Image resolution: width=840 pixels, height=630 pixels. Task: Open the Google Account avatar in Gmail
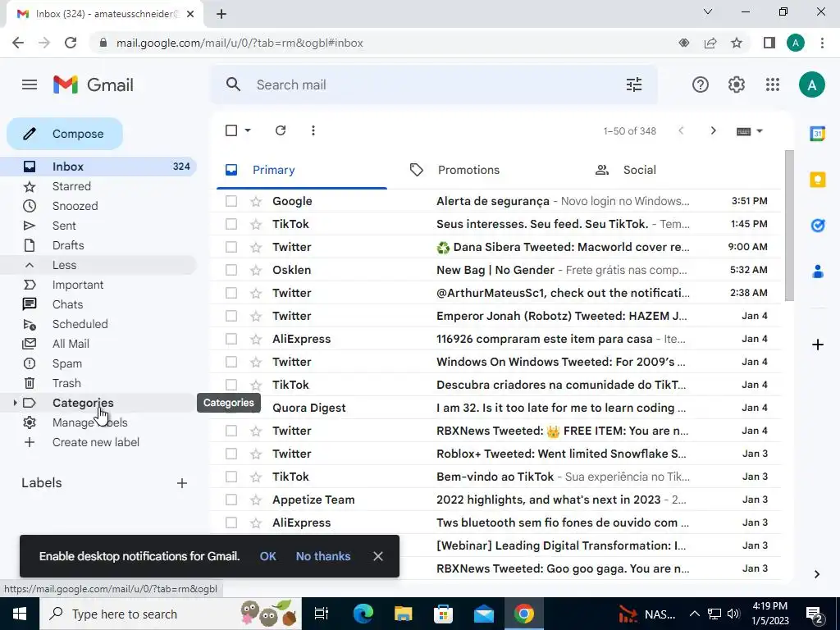click(811, 84)
